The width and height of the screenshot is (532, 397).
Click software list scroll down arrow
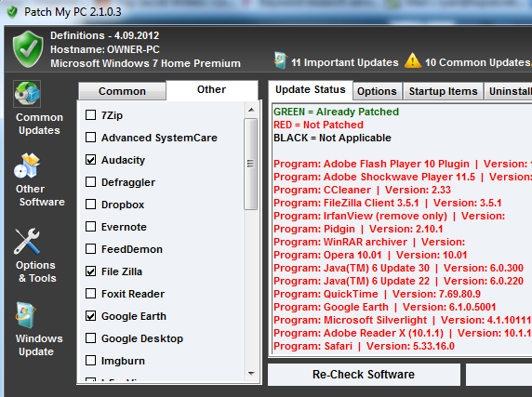(251, 374)
